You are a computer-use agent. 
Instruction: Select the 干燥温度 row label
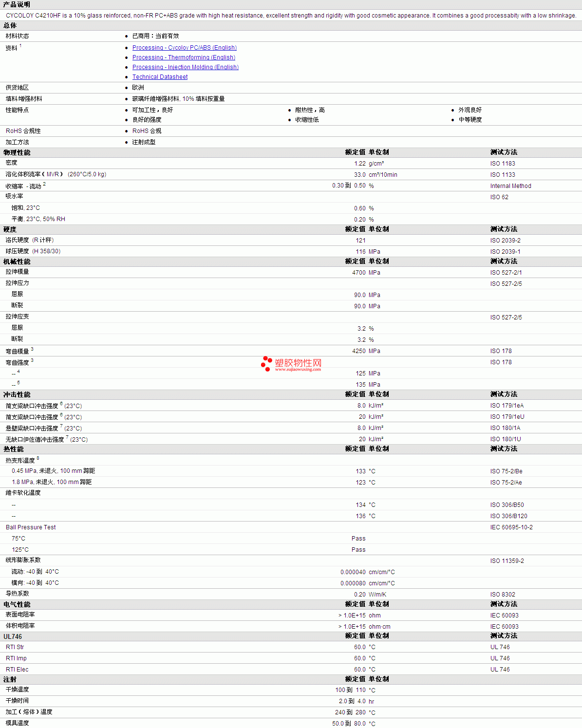click(x=17, y=690)
